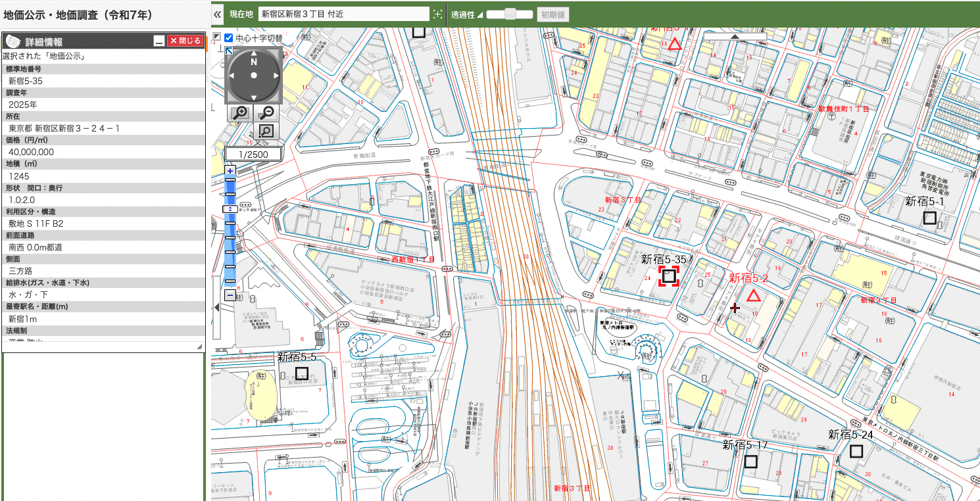Click the 現在地 location text field
Image resolution: width=980 pixels, height=501 pixels.
point(343,14)
